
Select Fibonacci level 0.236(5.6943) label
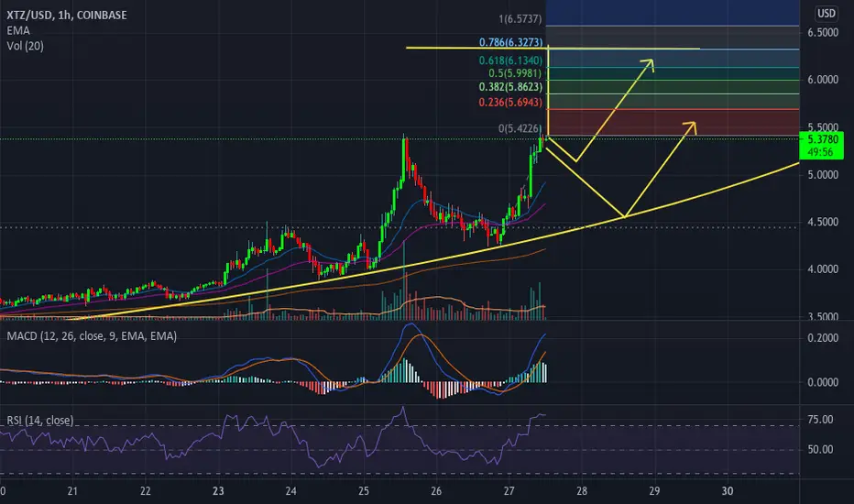click(511, 102)
